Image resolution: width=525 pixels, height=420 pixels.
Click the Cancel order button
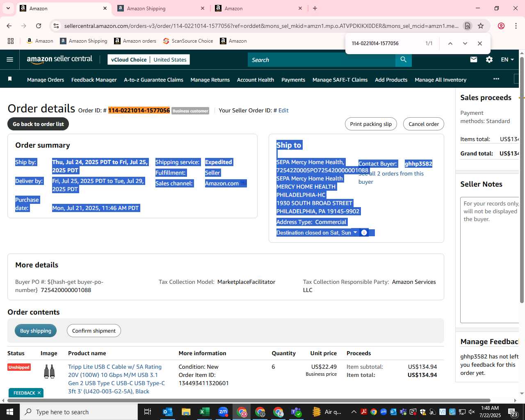[x=424, y=124]
